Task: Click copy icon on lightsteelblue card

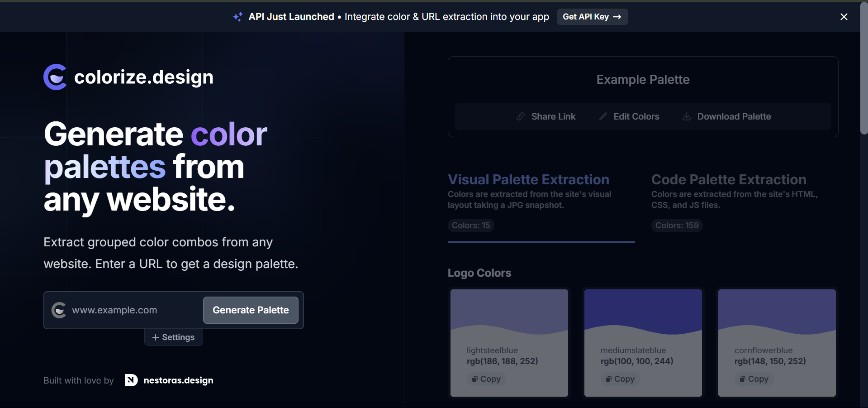Action: pyautogui.click(x=474, y=379)
